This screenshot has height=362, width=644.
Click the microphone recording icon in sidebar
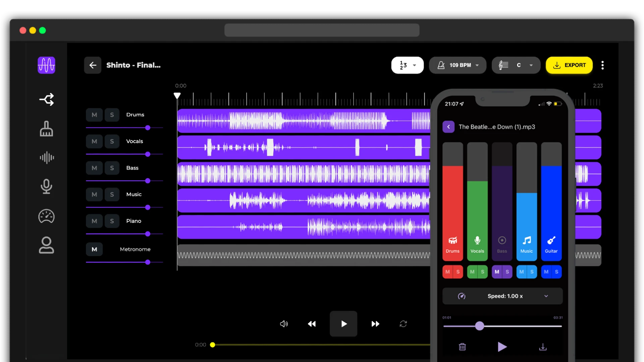click(x=46, y=186)
